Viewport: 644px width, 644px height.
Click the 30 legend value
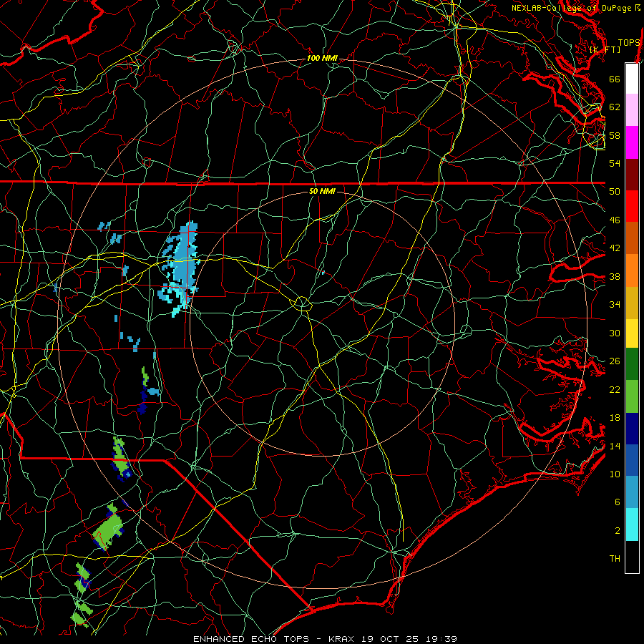[x=615, y=333]
